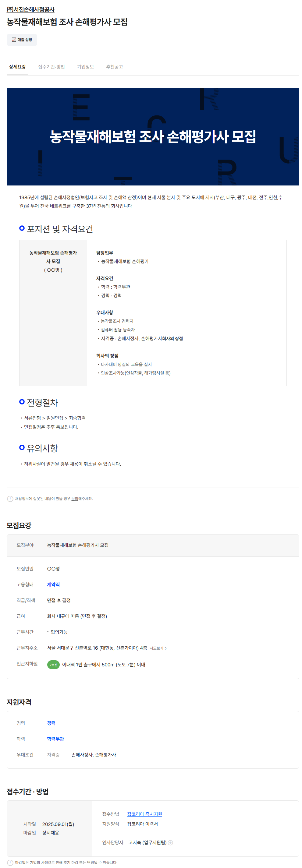Click the 계약직 employment type link
302x868 pixels.
[x=53, y=584]
